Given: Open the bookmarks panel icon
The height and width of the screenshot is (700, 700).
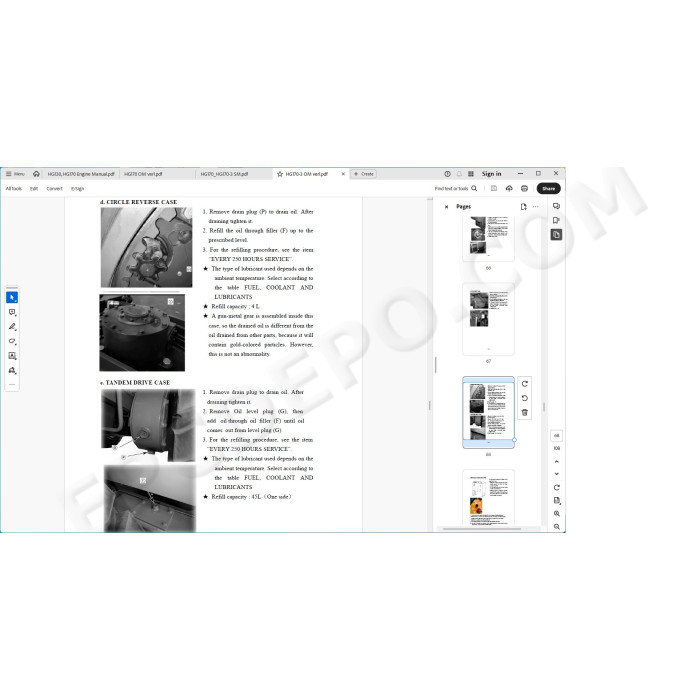Looking at the screenshot, I should 556,220.
